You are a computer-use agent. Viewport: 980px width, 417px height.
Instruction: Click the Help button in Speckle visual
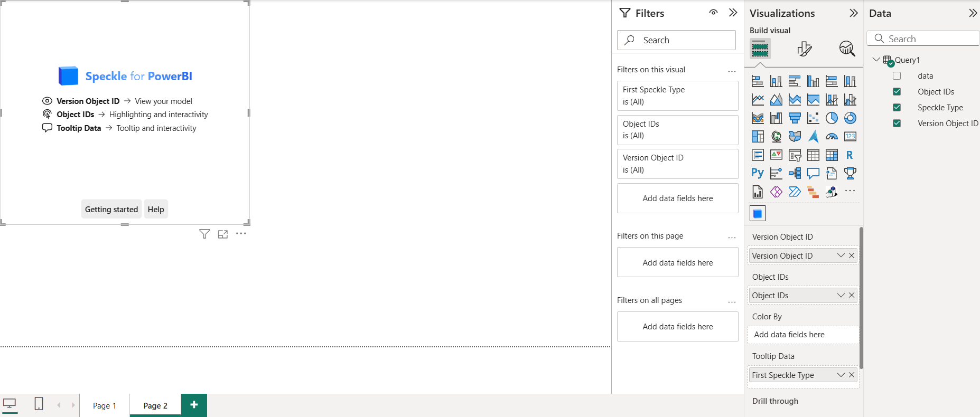point(156,210)
